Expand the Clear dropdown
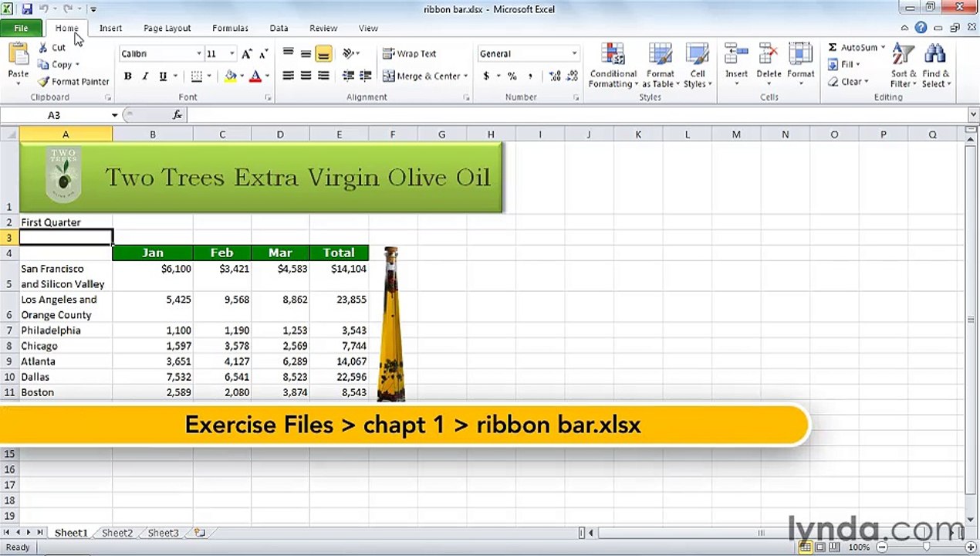 coord(867,82)
